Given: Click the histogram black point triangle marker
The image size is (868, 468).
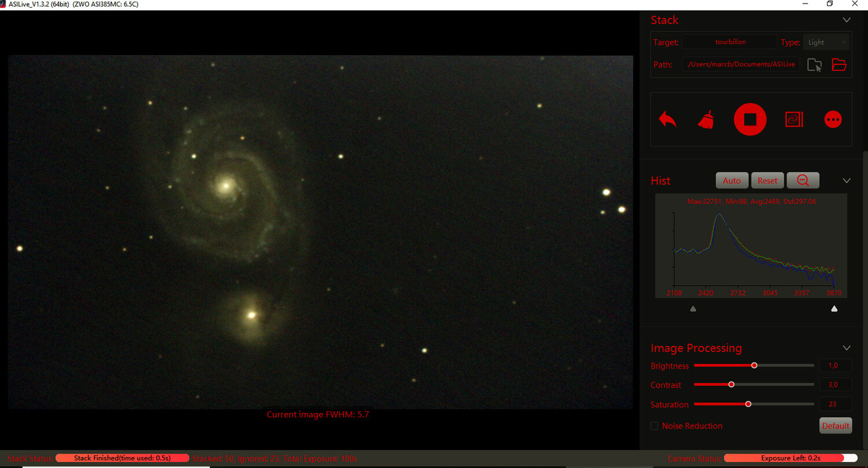Looking at the screenshot, I should point(693,308).
